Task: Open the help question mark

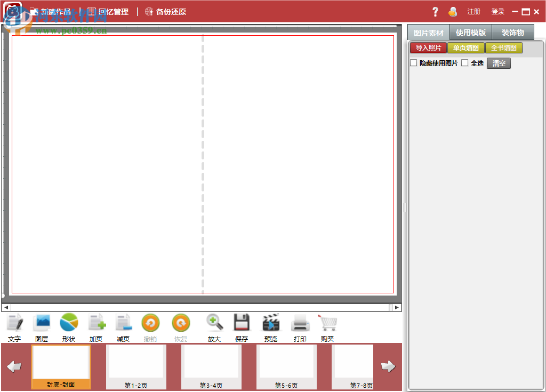Action: 435,12
